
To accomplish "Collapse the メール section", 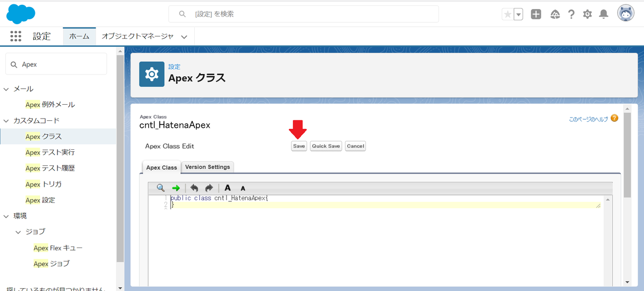I will (6, 89).
